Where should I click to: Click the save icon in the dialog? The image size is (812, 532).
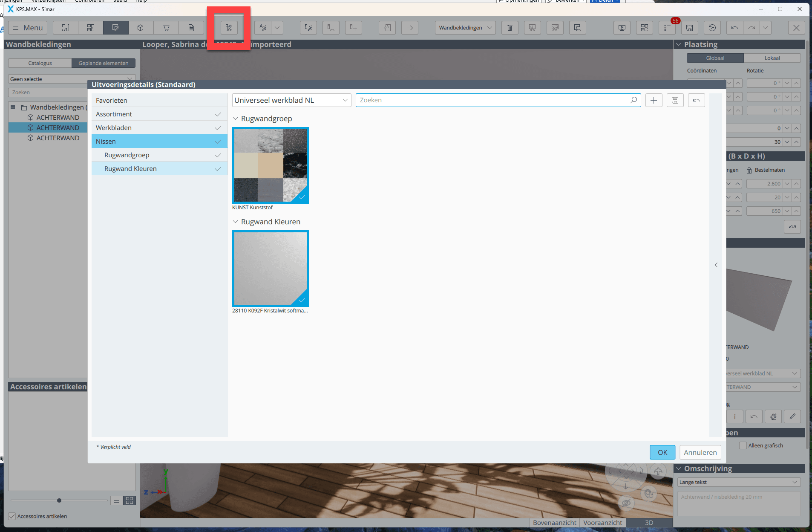click(675, 100)
